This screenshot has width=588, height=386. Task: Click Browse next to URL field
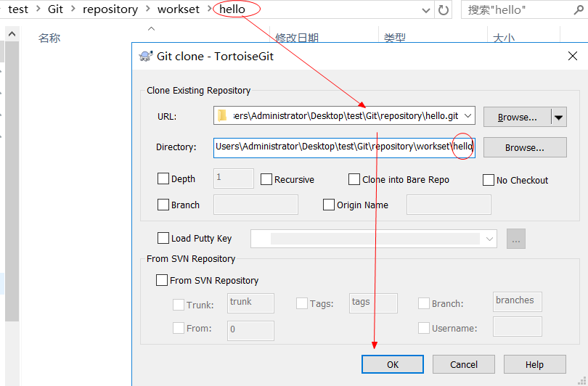517,118
